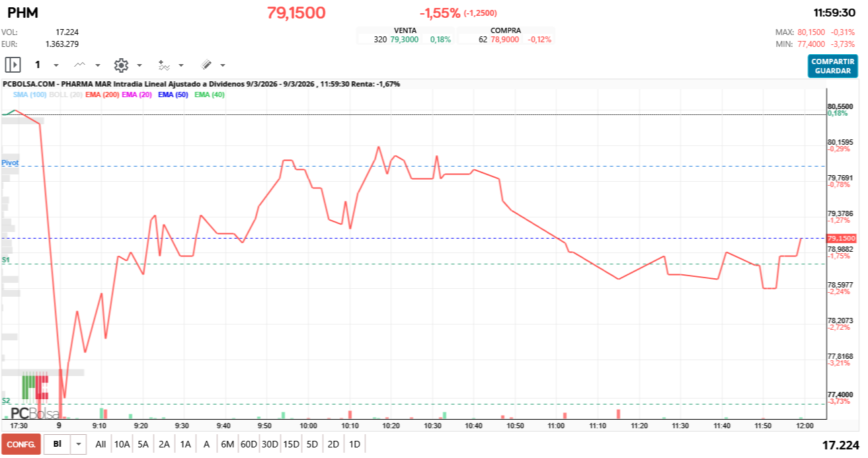
Task: Click the Pivot level label
Action: 9,162
